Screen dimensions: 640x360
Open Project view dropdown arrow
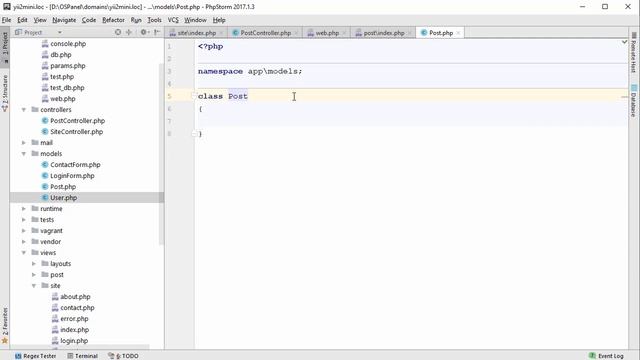pyautogui.click(x=60, y=32)
